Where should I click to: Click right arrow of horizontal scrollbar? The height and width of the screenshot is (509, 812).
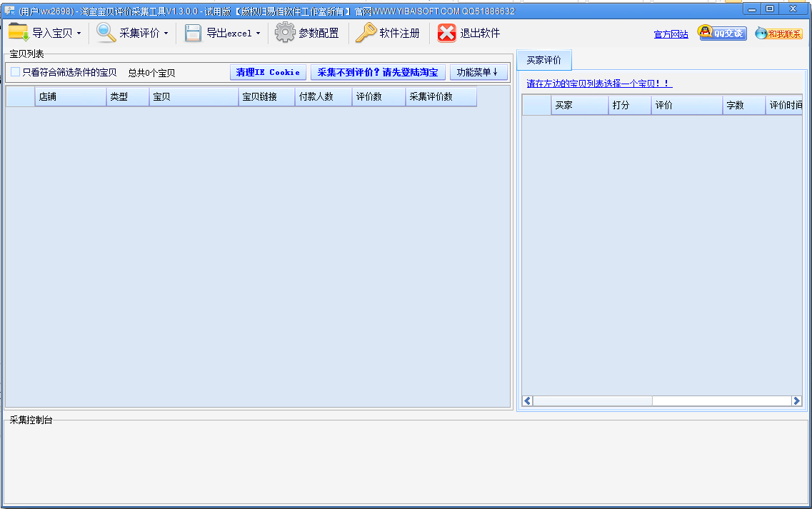pos(796,401)
